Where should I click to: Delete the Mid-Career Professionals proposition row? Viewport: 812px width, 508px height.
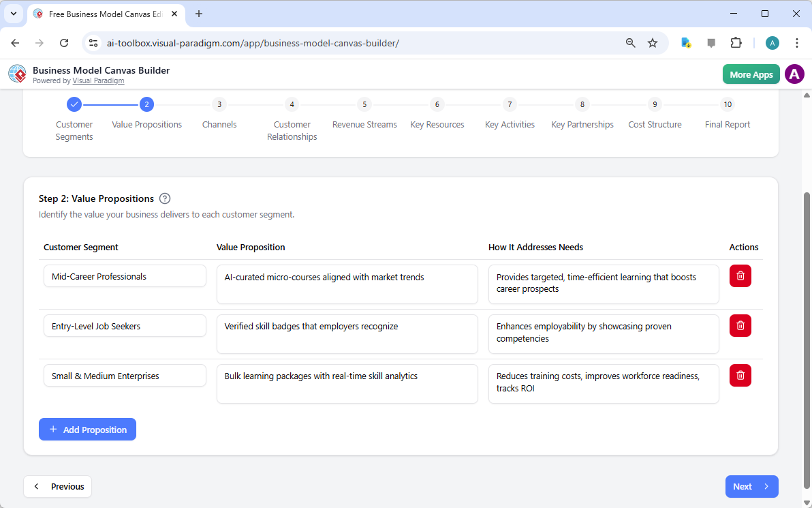[740, 275]
